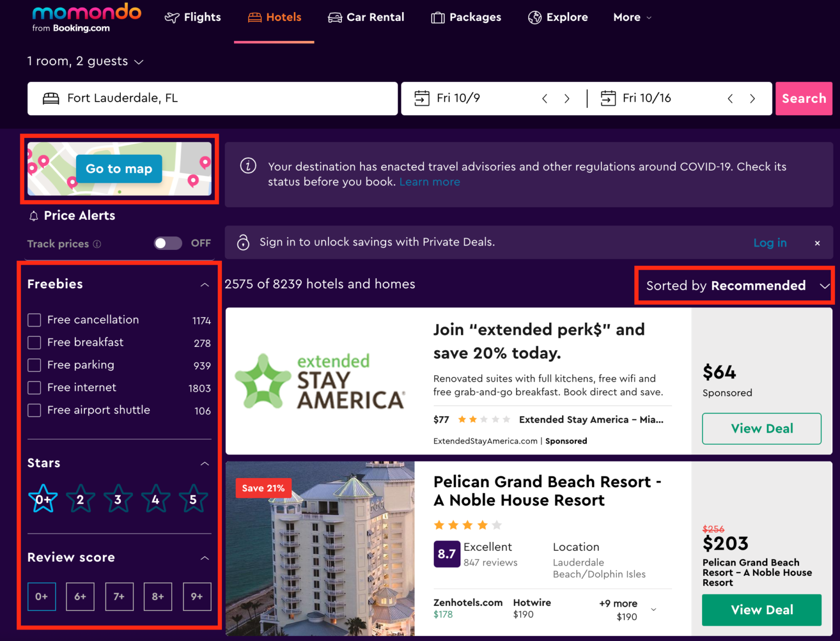Check the Free cancellation checkbox
The width and height of the screenshot is (840, 641).
tap(34, 320)
